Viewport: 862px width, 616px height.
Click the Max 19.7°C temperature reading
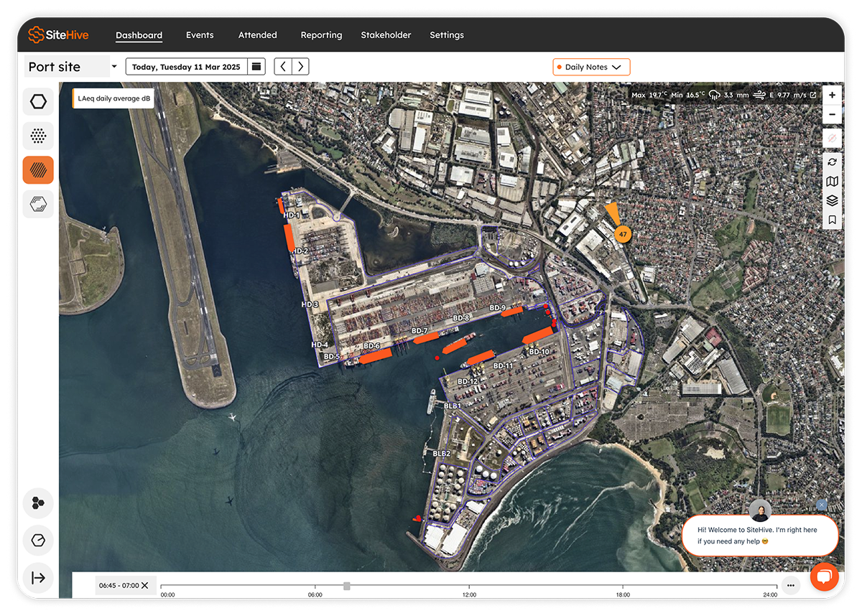coord(649,95)
